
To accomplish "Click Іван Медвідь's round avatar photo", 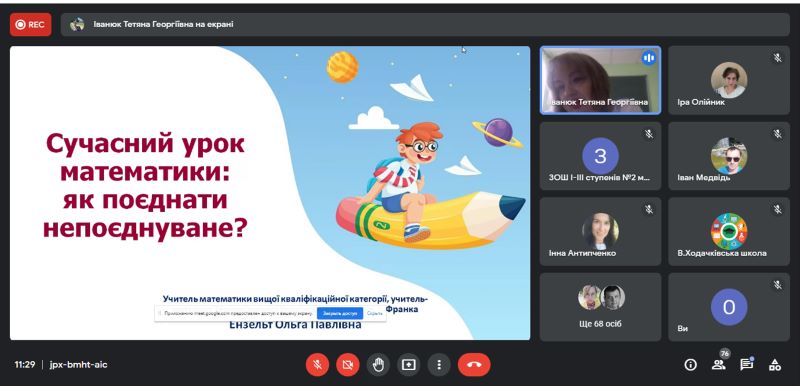I will coord(729,156).
